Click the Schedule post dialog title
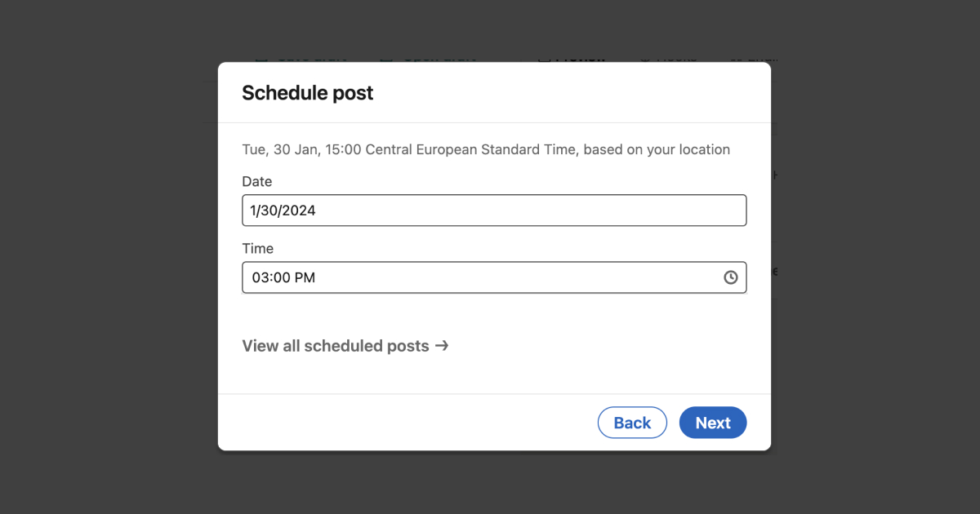Screen dimensions: 980x514 point(308,93)
